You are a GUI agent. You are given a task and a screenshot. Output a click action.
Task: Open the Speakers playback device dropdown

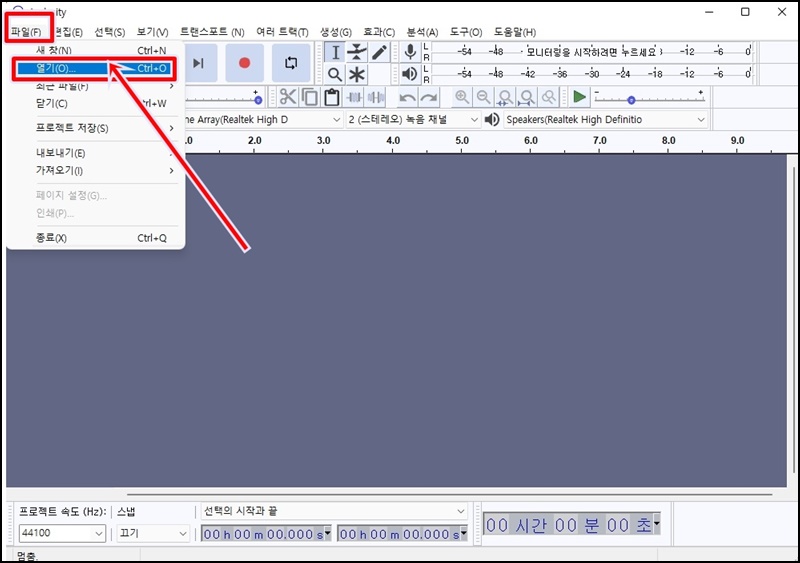[x=606, y=119]
